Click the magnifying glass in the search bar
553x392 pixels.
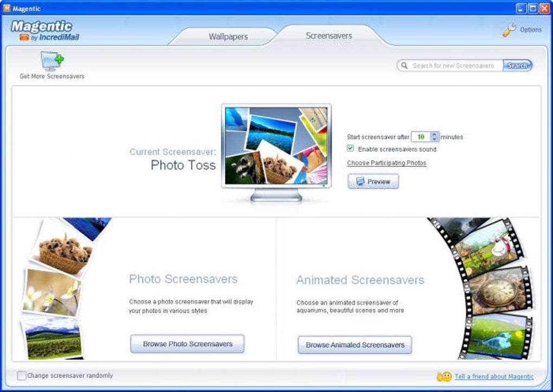(x=404, y=65)
